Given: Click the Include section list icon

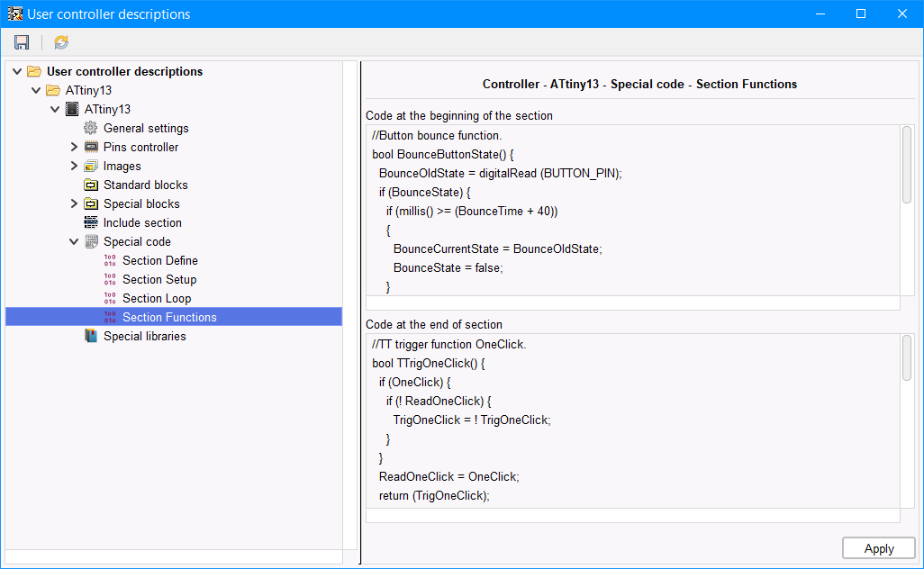Looking at the screenshot, I should (x=91, y=222).
